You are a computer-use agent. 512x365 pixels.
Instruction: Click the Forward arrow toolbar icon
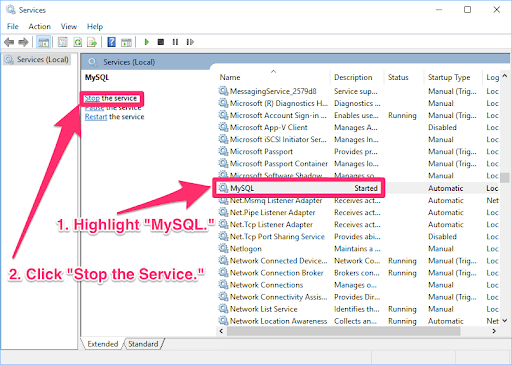[x=23, y=42]
